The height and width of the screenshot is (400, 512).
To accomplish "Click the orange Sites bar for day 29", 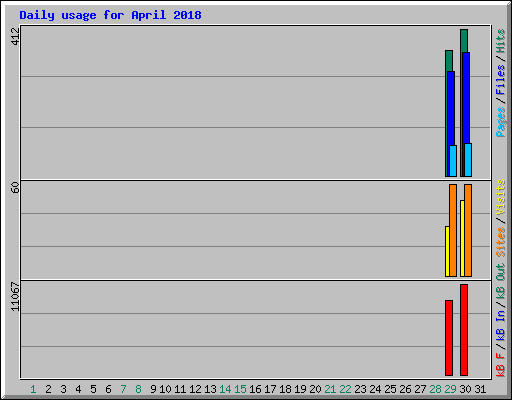I will 453,230.
